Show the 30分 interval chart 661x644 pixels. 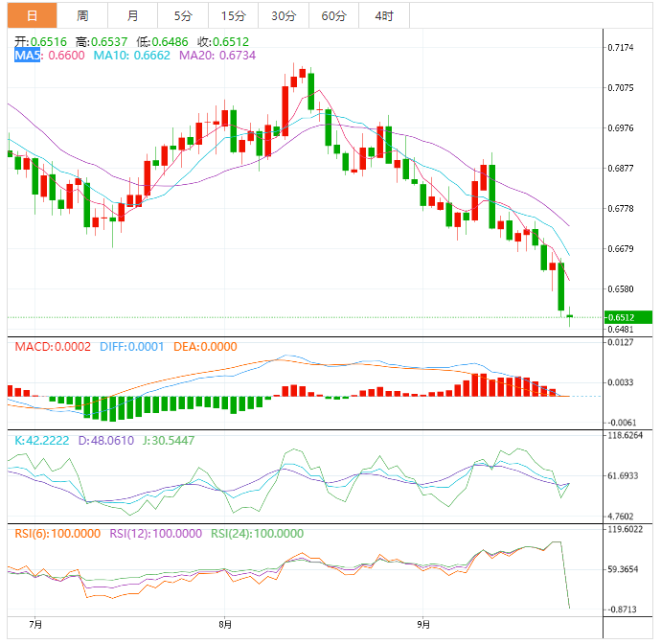point(284,15)
